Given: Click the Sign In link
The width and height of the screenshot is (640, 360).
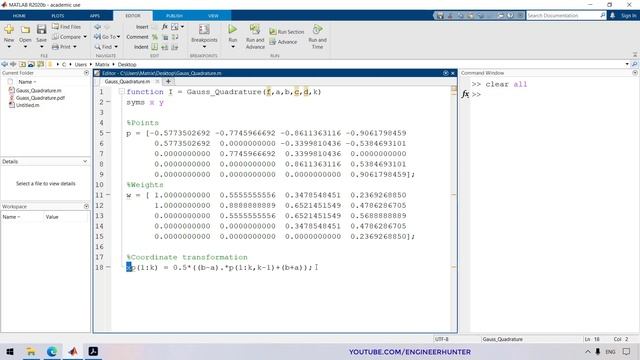Looking at the screenshot, I should (x=629, y=16).
